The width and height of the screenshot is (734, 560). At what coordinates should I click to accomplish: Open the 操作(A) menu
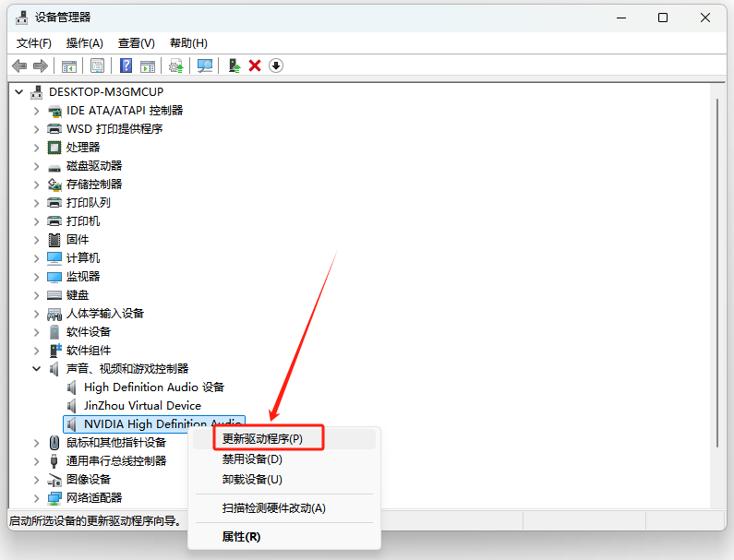point(85,43)
